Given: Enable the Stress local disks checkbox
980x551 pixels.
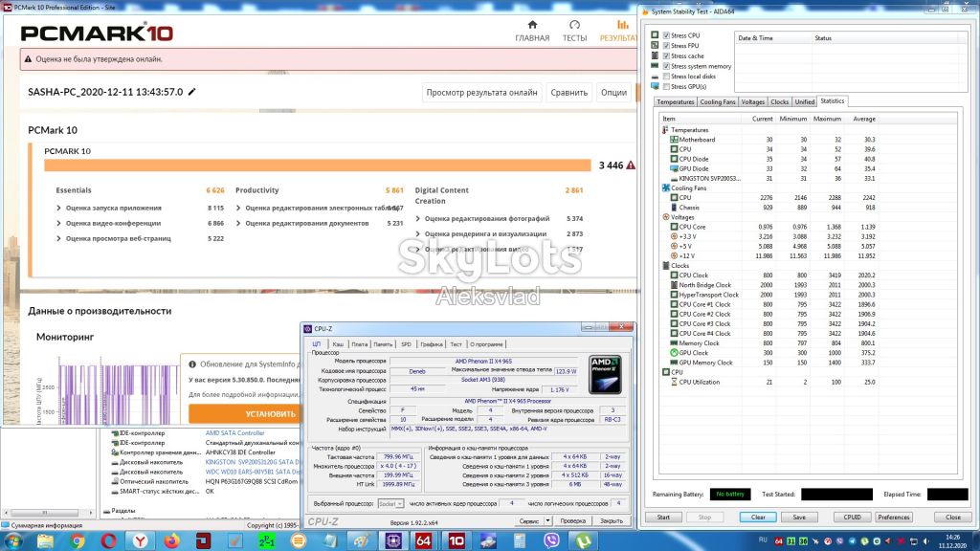Looking at the screenshot, I should point(666,77).
